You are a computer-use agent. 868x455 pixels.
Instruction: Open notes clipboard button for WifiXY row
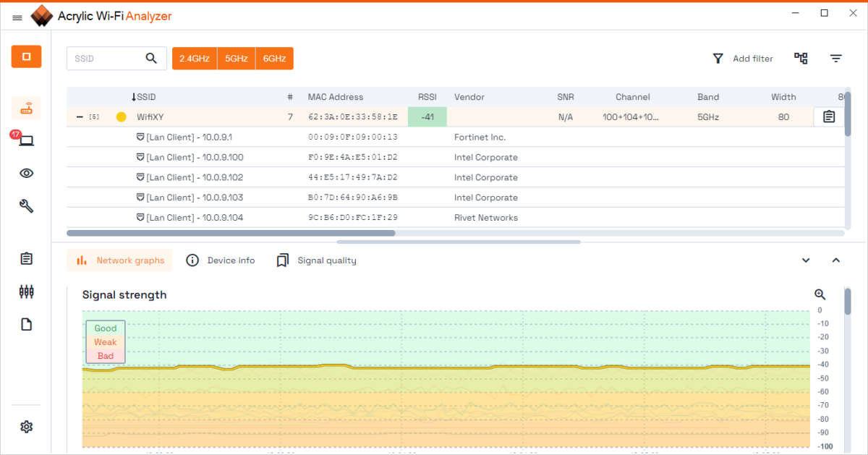coord(829,116)
